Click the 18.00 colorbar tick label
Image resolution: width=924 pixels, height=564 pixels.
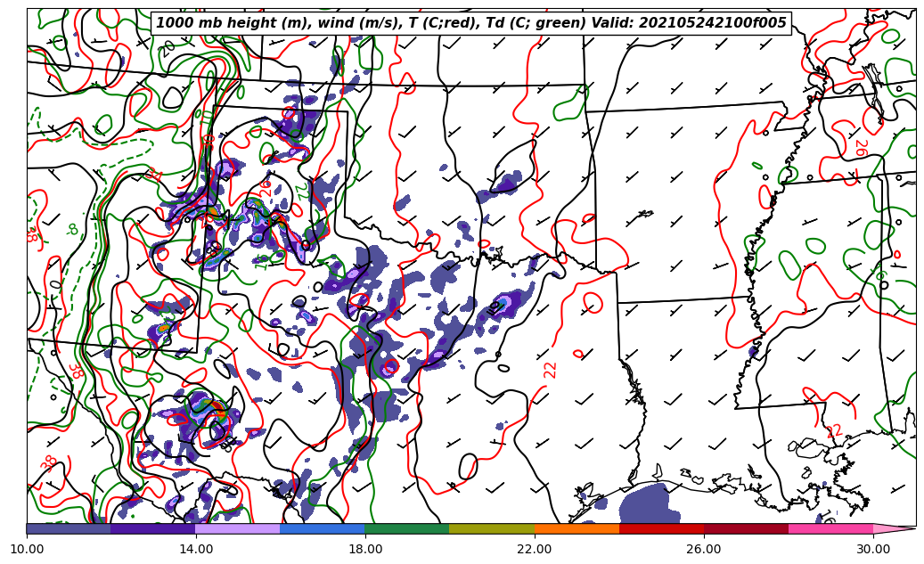pos(365,549)
